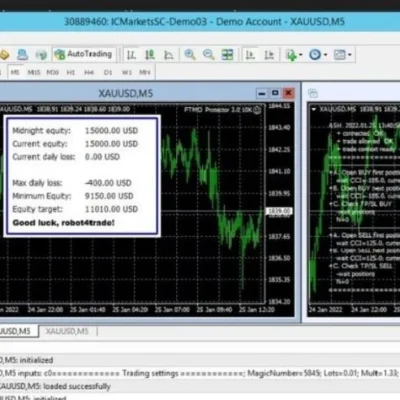The width and height of the screenshot is (400, 400).
Task: Open the periods clock dropdown
Action: click(x=318, y=54)
